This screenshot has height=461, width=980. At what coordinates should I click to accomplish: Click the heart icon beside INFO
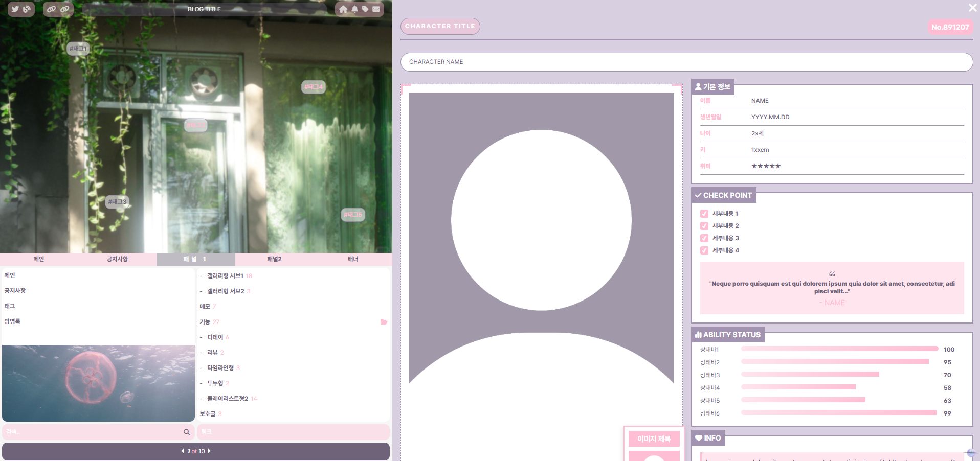699,438
